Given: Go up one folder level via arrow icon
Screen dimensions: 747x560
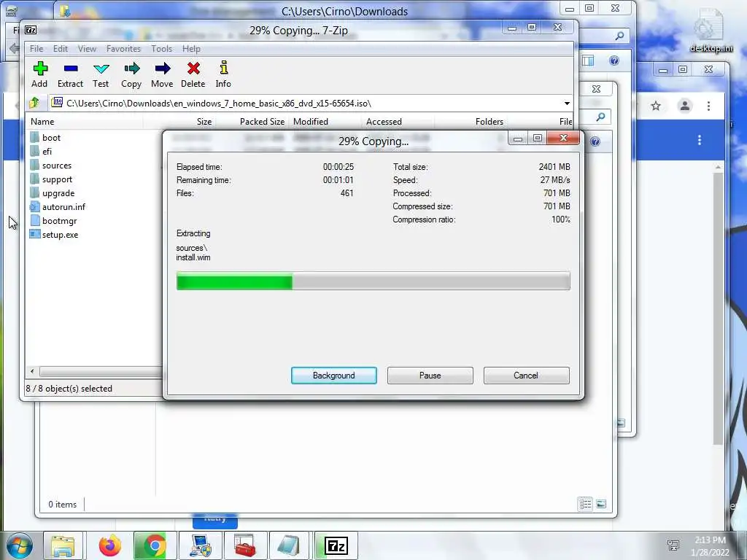Looking at the screenshot, I should coord(34,103).
